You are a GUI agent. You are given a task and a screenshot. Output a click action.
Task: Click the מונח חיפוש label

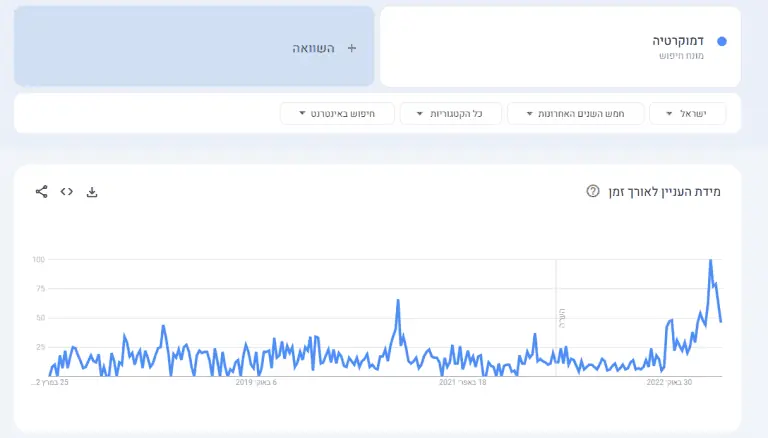tap(681, 56)
